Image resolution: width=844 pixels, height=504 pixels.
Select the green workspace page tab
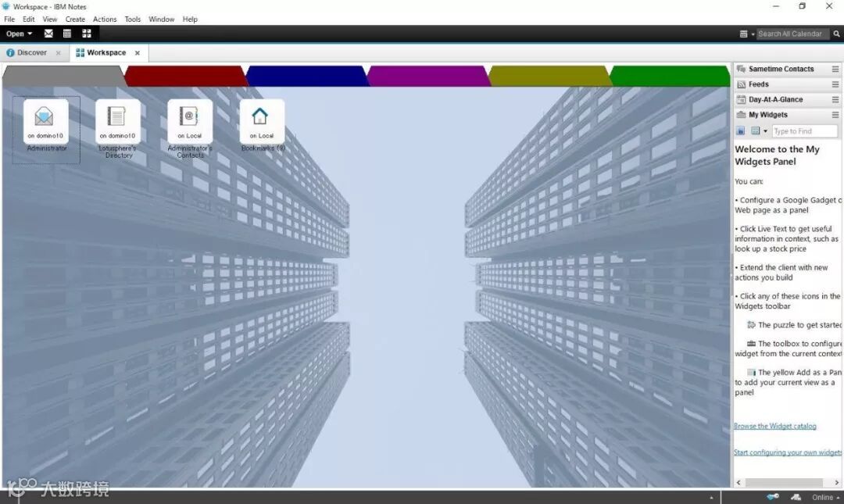coord(671,76)
